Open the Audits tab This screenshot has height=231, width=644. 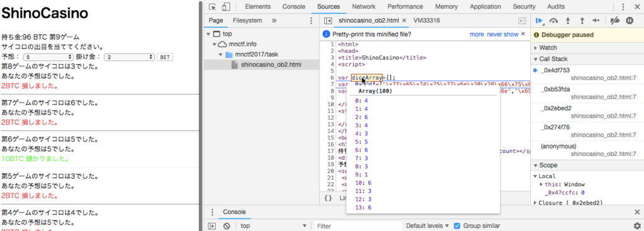pos(556,6)
